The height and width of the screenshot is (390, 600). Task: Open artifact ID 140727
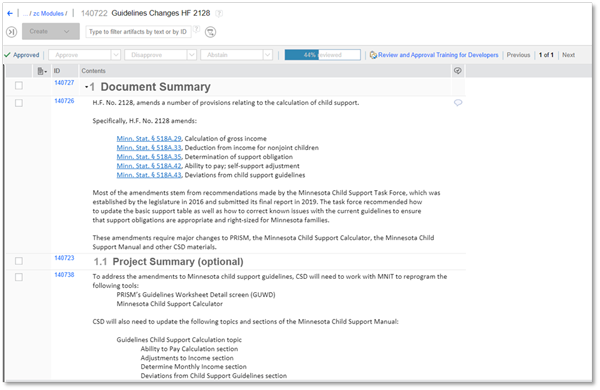(64, 83)
